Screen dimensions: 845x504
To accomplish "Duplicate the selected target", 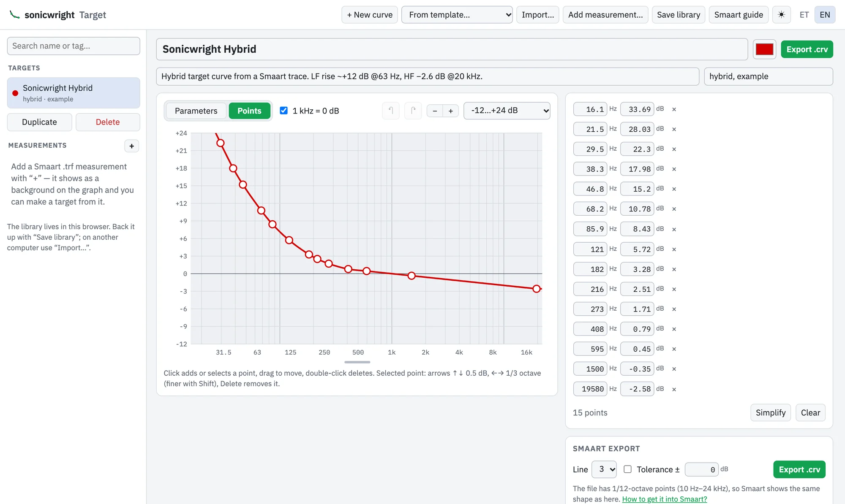I will click(x=39, y=122).
